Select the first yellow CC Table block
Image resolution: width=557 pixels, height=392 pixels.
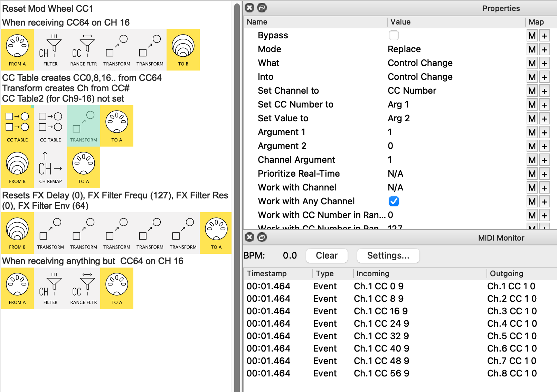(17, 126)
